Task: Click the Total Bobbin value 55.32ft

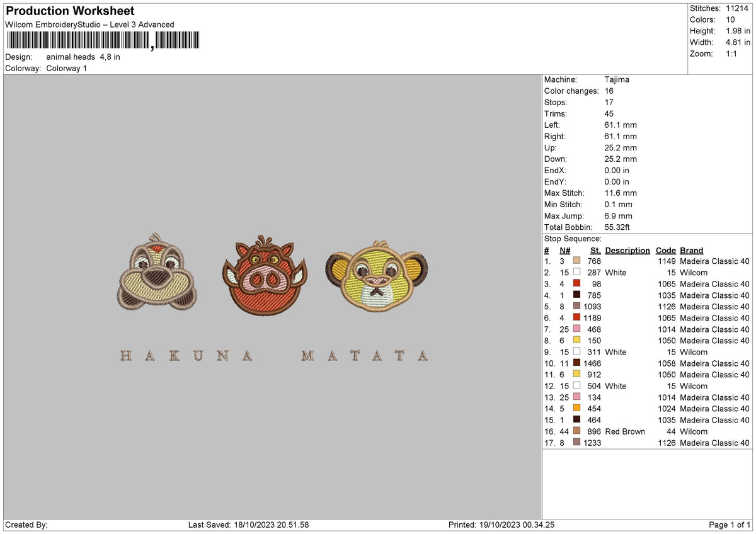Action: (617, 227)
